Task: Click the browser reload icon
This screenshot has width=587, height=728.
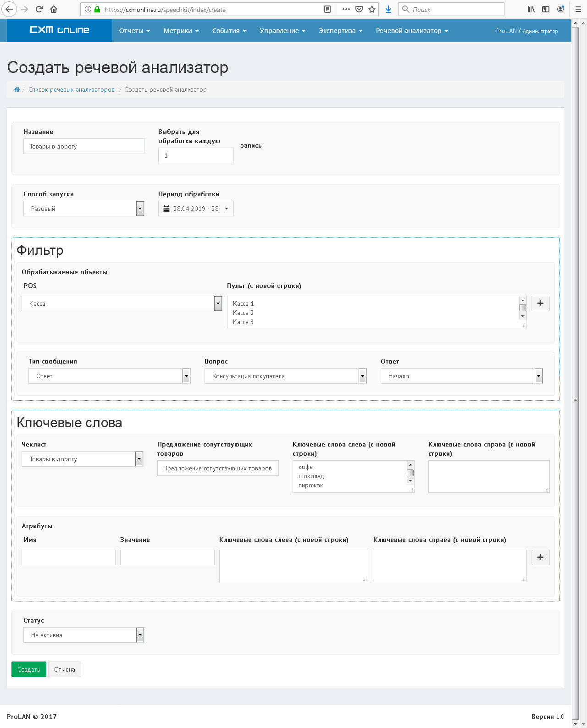Action: pyautogui.click(x=39, y=9)
